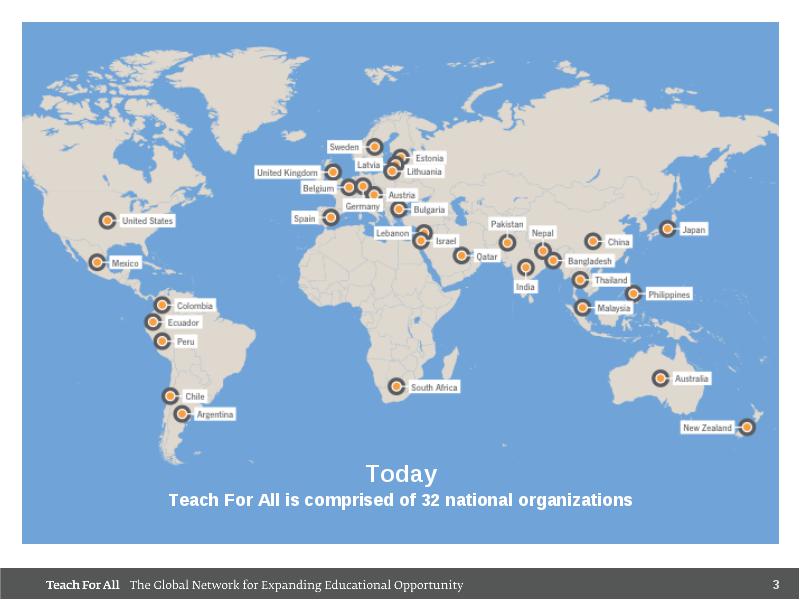Select the South Africa text label
The width and height of the screenshot is (800, 600).
[434, 387]
